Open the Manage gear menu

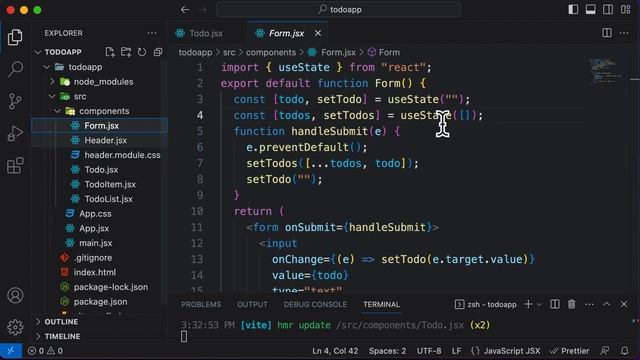15,327
